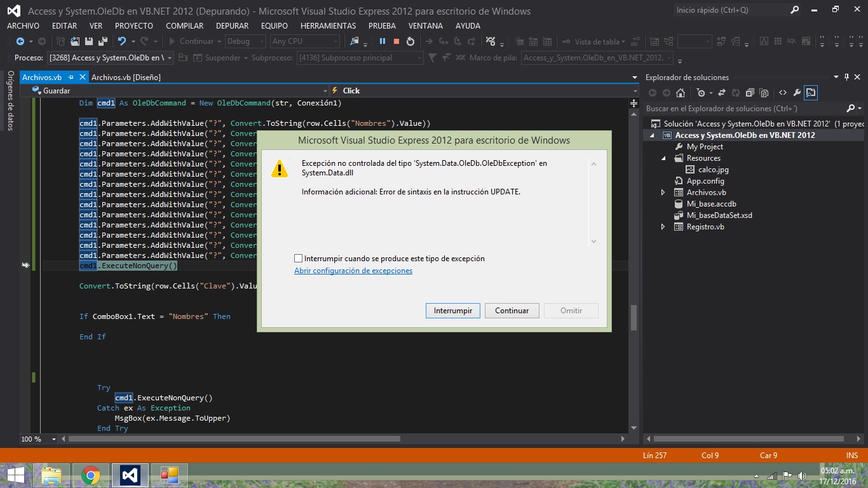Open Visual Studio from the Windows taskbar
The width and height of the screenshot is (868, 488).
point(130,475)
